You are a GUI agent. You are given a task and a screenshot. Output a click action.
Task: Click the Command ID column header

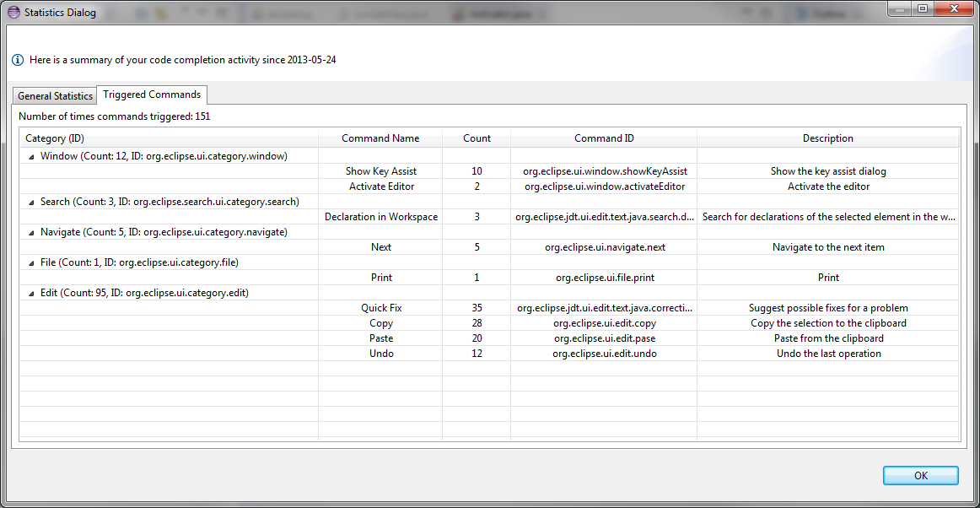click(604, 138)
